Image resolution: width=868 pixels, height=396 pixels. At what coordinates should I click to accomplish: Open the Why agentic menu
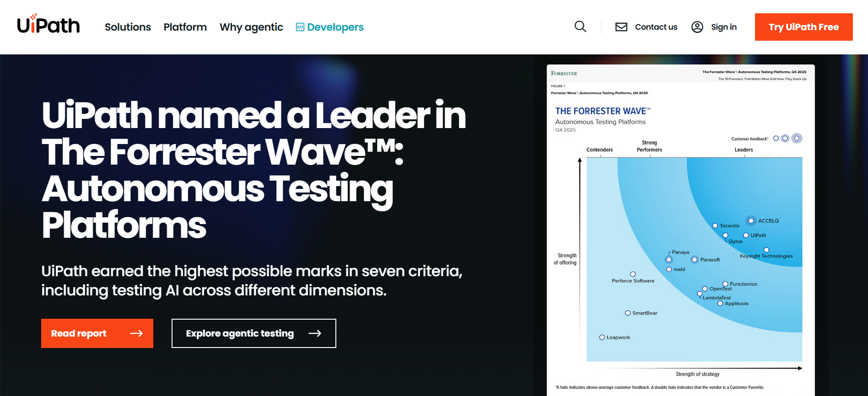tap(251, 27)
